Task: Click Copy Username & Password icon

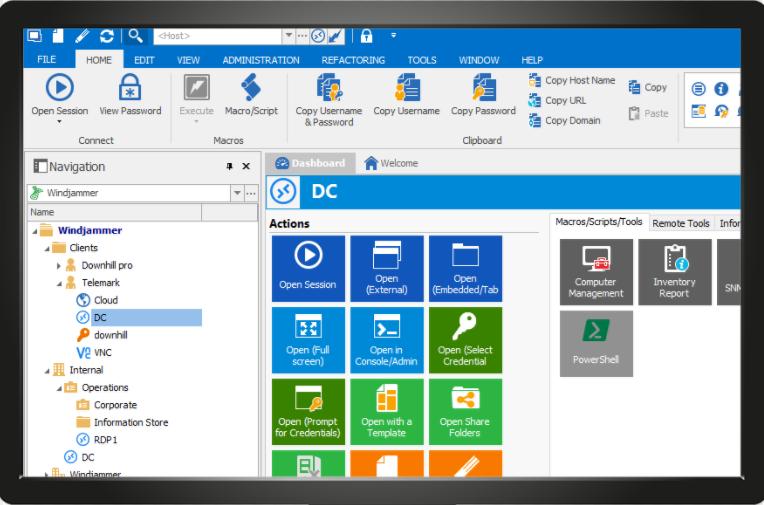Action: pos(329,89)
